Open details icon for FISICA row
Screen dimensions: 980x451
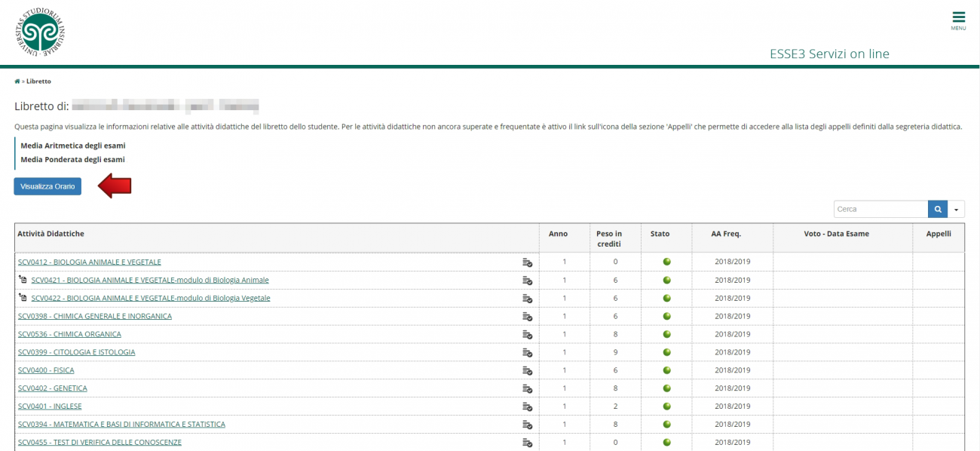(528, 371)
